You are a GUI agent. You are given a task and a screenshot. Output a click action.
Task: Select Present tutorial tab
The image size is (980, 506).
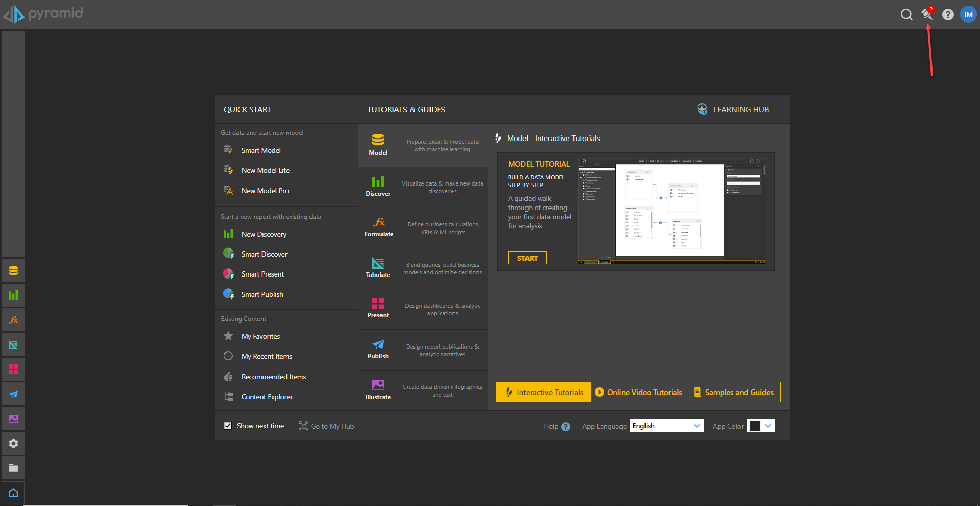pos(423,309)
